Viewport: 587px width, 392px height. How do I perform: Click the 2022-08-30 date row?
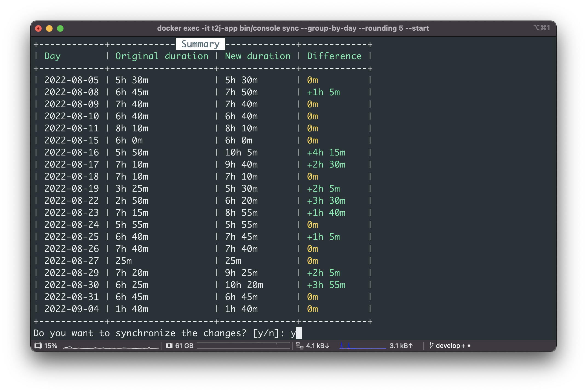click(x=71, y=285)
